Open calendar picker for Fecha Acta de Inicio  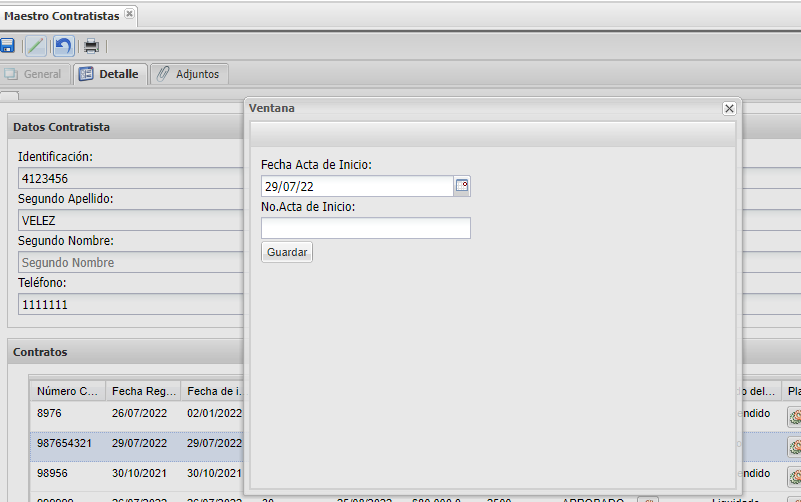[462, 186]
